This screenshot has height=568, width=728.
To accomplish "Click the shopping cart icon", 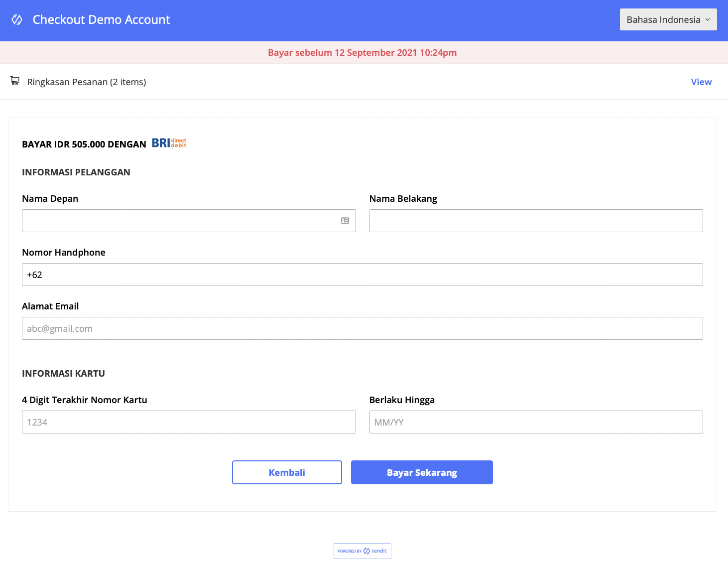I will pyautogui.click(x=15, y=81).
